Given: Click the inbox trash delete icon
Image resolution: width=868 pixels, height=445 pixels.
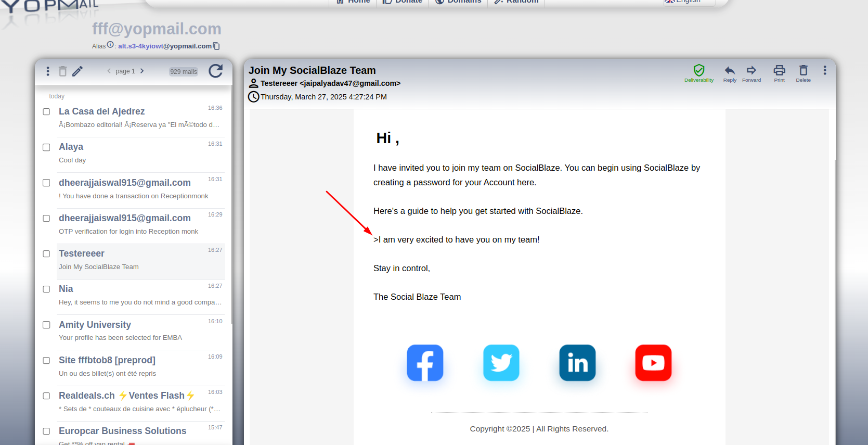Looking at the screenshot, I should pos(62,71).
